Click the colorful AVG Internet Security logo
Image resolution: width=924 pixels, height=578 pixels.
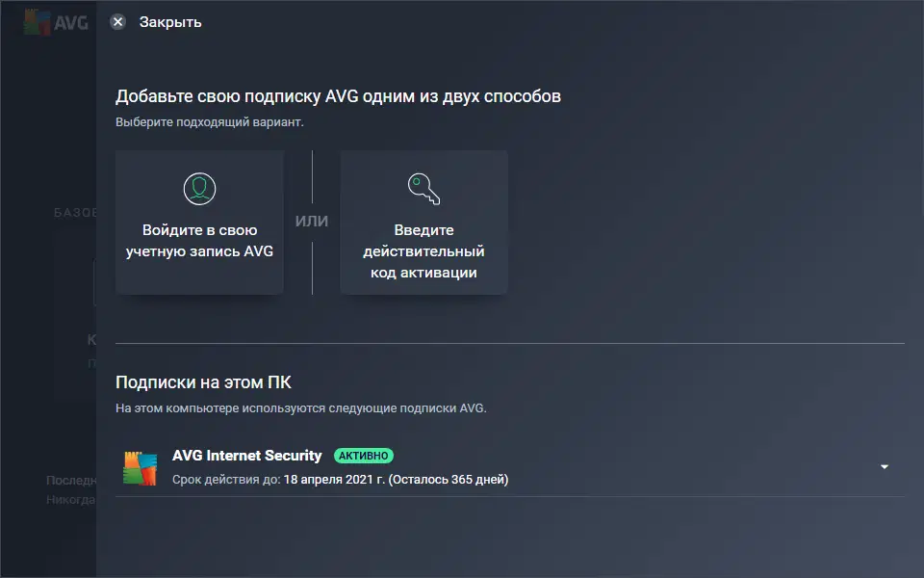coord(140,467)
